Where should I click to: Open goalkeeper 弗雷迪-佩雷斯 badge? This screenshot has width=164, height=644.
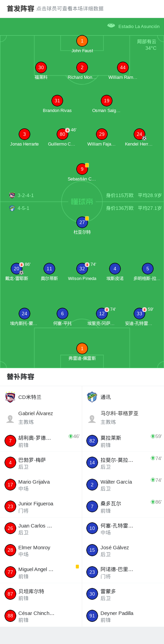click(82, 348)
